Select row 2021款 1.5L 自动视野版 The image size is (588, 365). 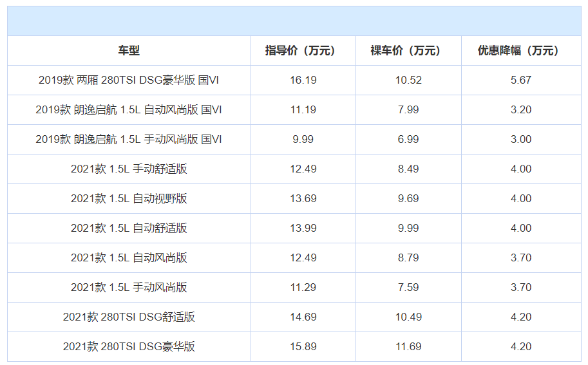pos(294,199)
